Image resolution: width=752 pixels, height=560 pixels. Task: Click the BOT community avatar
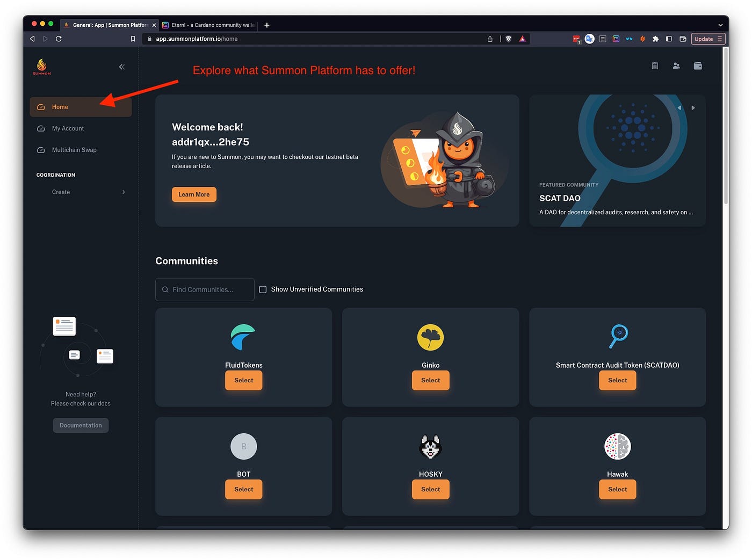tap(244, 446)
